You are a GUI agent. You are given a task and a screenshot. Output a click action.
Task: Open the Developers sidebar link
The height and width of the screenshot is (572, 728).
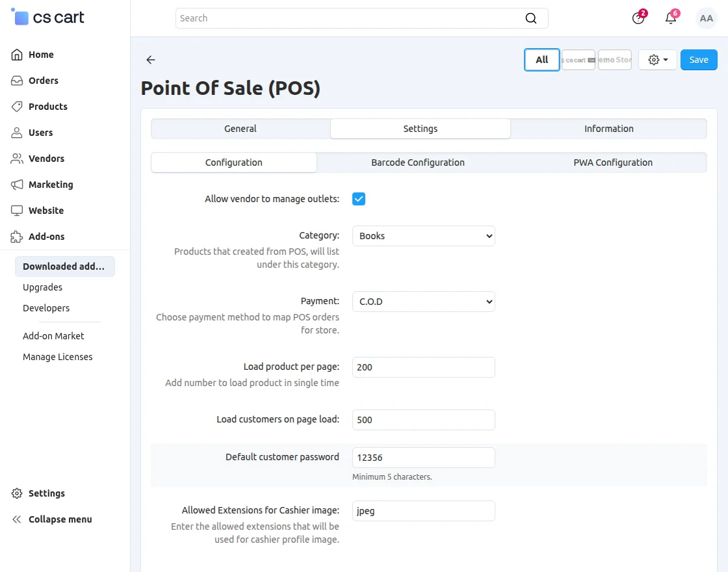[46, 308]
